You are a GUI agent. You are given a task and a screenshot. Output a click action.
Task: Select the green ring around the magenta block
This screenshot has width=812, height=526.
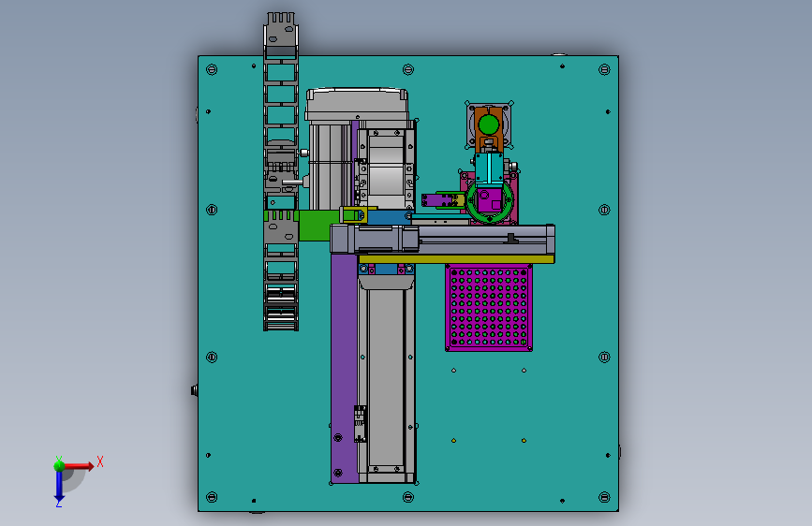point(470,213)
